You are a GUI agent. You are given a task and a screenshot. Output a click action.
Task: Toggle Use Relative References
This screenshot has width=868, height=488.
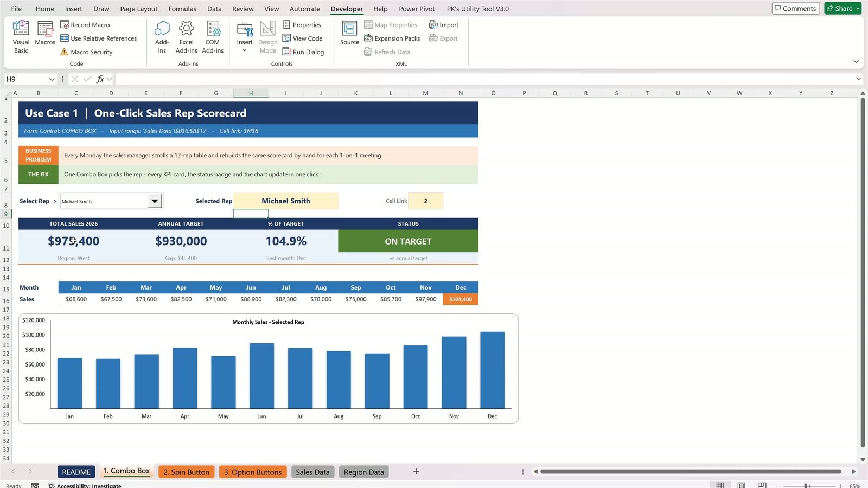[x=99, y=38]
